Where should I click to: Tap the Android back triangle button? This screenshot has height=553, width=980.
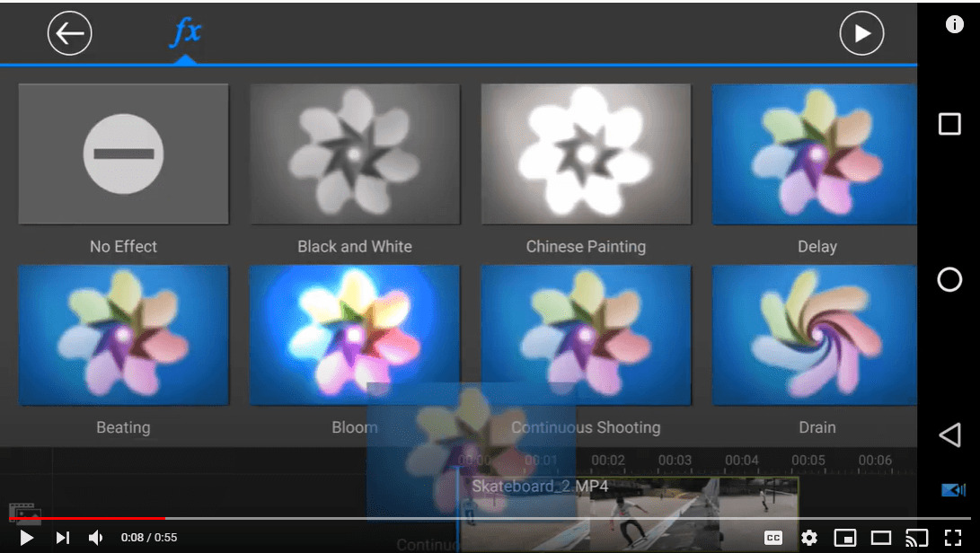(x=949, y=434)
